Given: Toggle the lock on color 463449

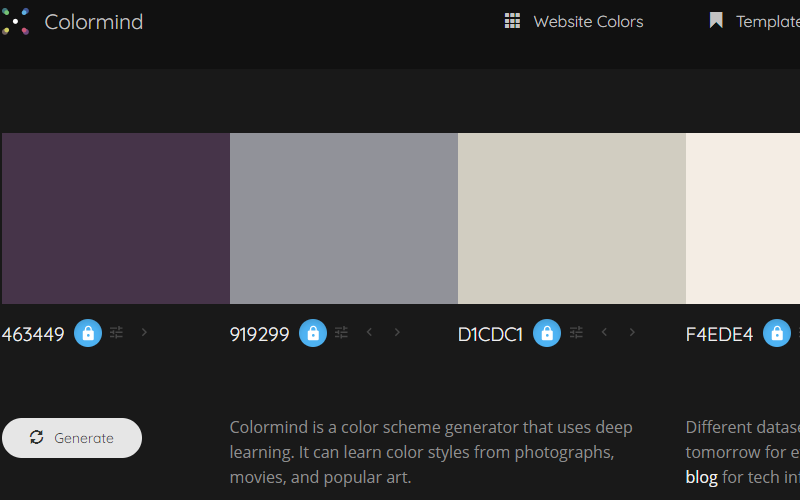Looking at the screenshot, I should [x=88, y=333].
